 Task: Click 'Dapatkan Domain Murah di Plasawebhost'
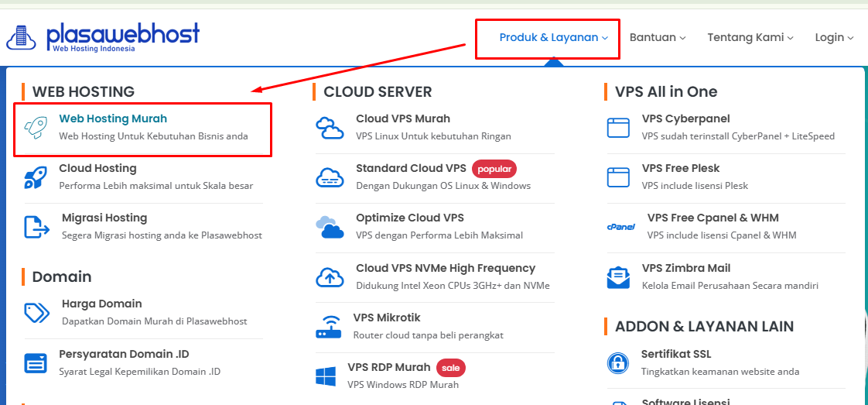[x=155, y=321]
